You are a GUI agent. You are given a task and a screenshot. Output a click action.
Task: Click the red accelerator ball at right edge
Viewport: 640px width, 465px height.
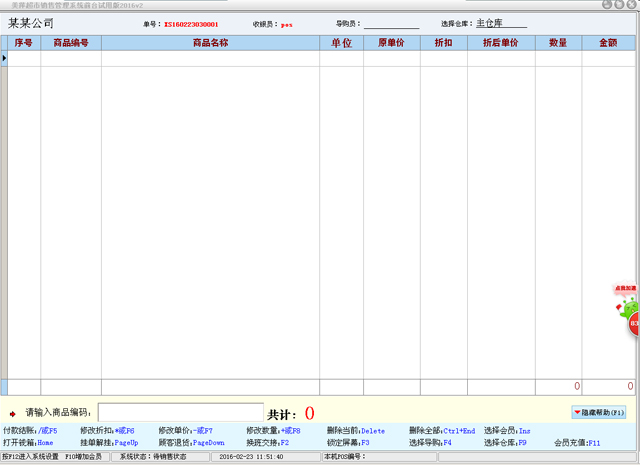(634, 324)
